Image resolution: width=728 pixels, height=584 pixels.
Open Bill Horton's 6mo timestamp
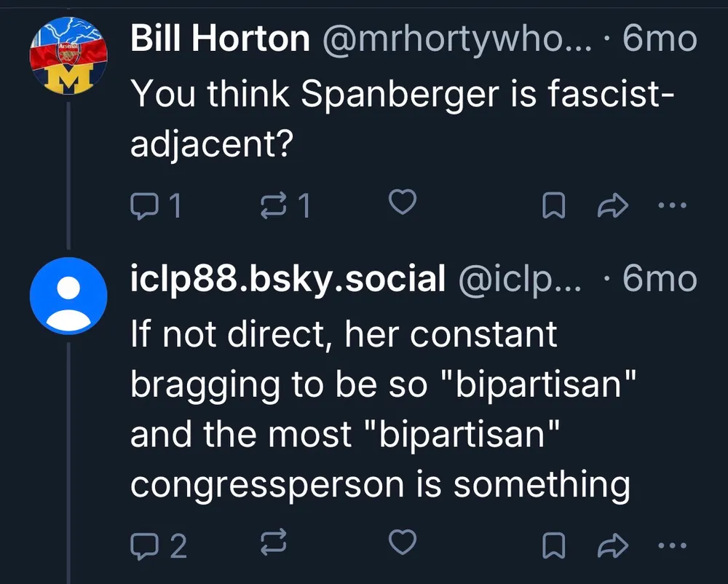pyautogui.click(x=659, y=39)
